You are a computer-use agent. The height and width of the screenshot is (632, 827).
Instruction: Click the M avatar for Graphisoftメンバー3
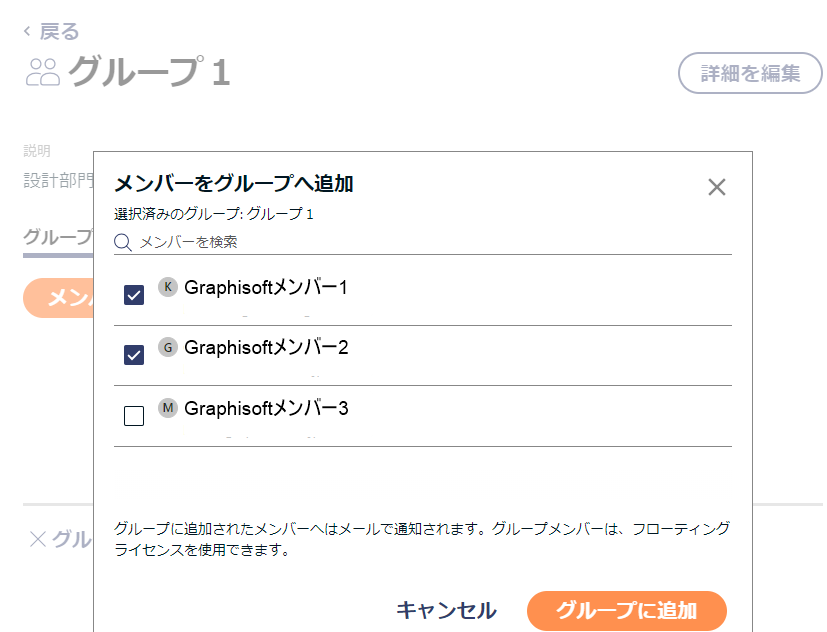168,408
